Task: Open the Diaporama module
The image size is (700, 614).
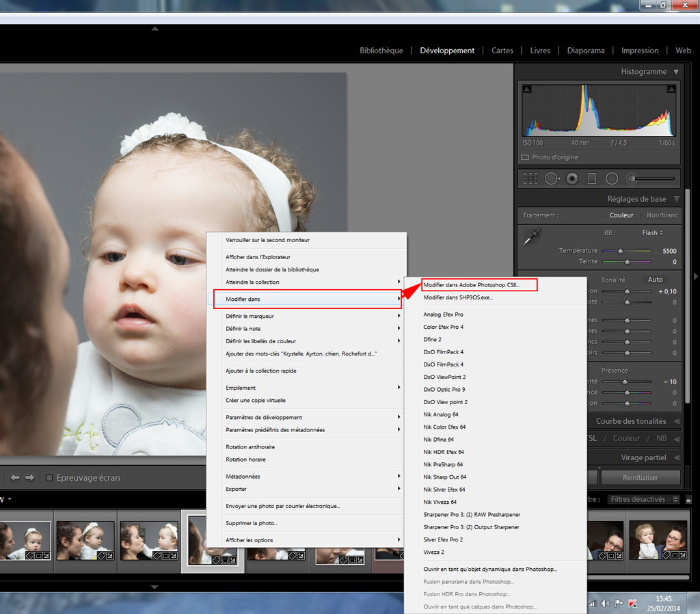Action: (x=586, y=51)
